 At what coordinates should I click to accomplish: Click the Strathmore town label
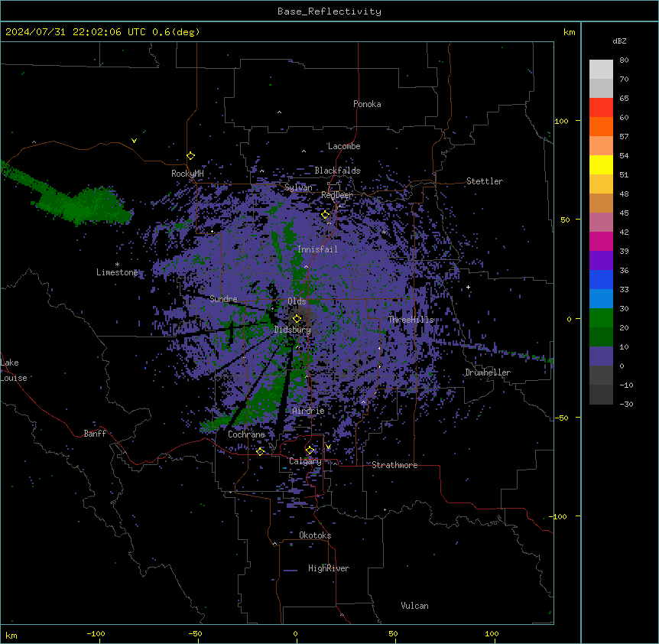394,465
